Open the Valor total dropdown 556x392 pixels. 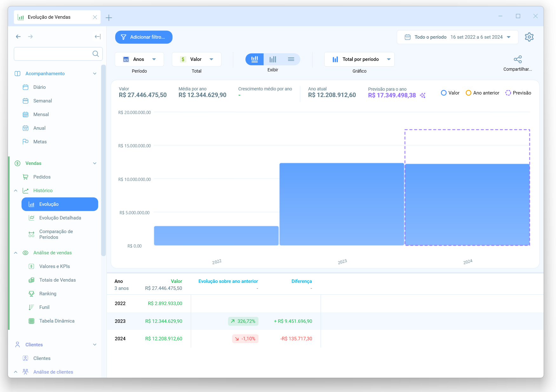(197, 59)
